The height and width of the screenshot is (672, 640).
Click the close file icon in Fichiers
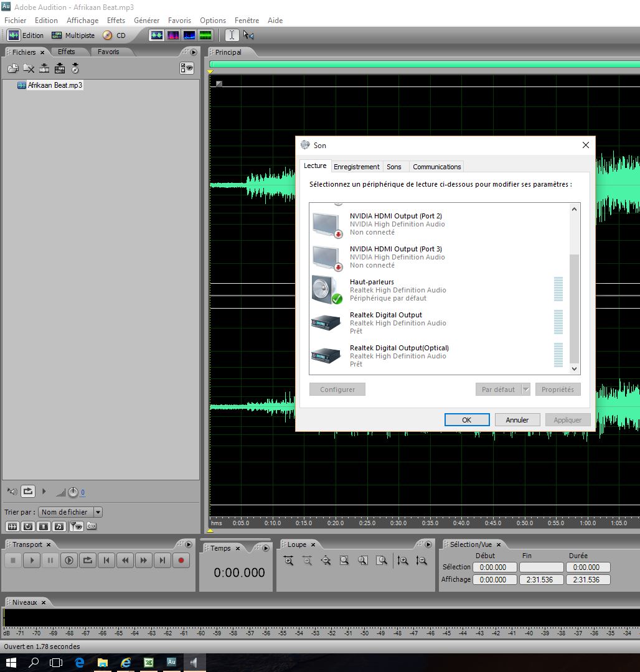tap(29, 68)
